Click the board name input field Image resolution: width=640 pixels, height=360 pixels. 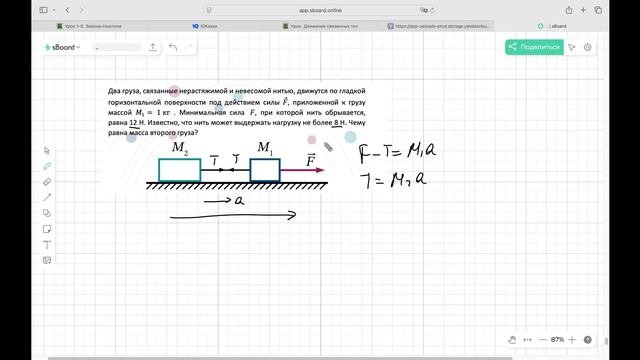[117, 47]
